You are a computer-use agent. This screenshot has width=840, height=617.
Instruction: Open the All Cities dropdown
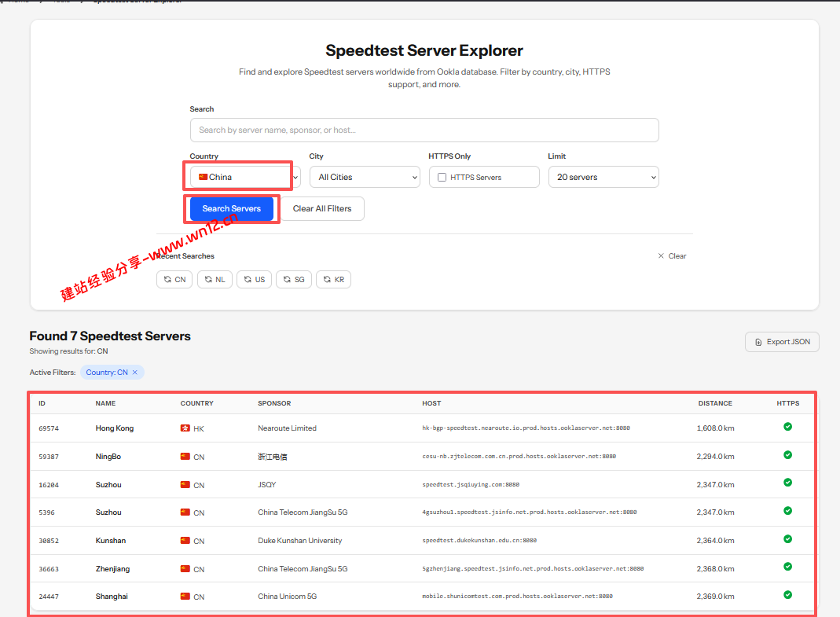pos(365,177)
